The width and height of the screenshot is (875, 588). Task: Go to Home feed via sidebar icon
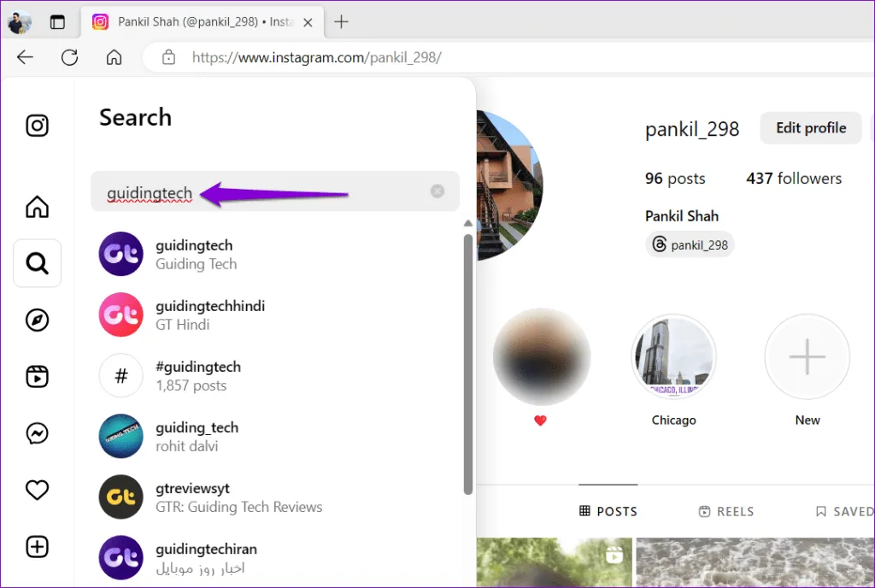pyautogui.click(x=37, y=207)
